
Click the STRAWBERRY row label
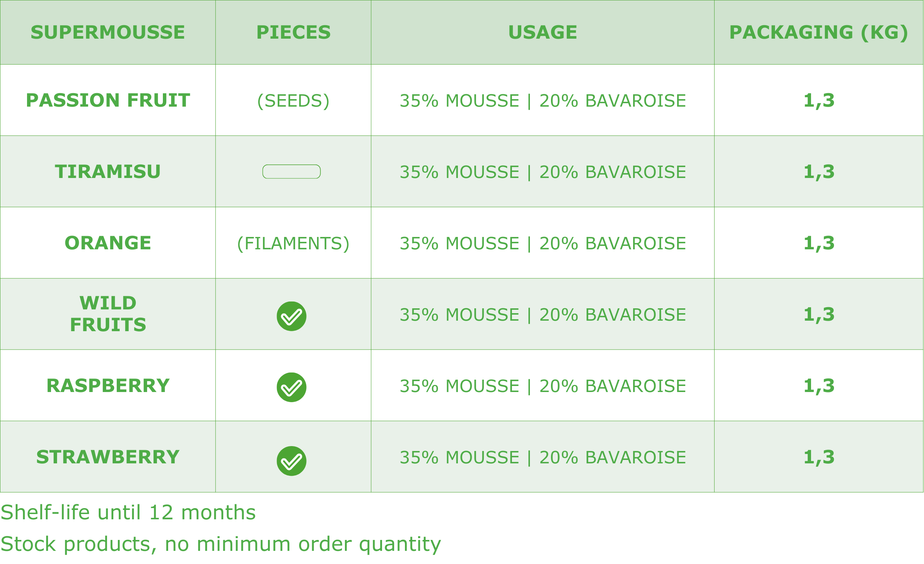108,457
